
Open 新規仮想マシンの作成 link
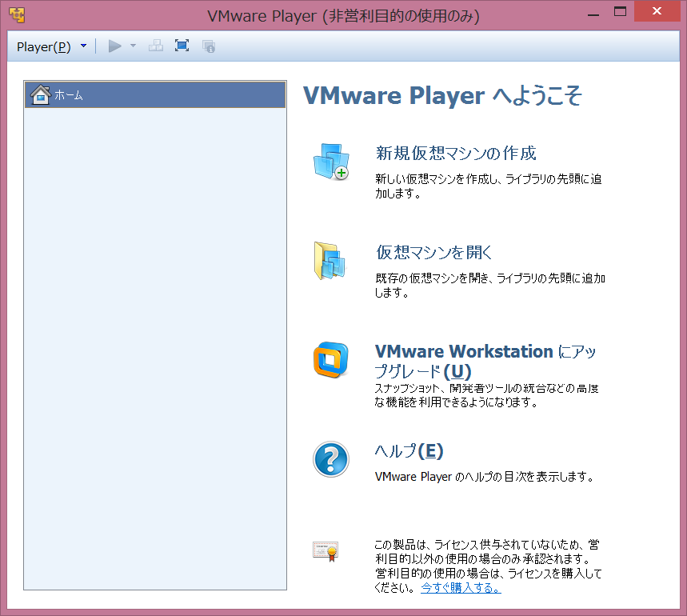click(x=456, y=153)
